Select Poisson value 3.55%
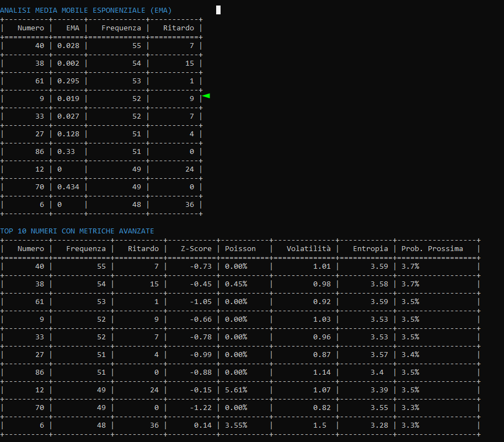This screenshot has height=442, width=504. pyautogui.click(x=236, y=425)
